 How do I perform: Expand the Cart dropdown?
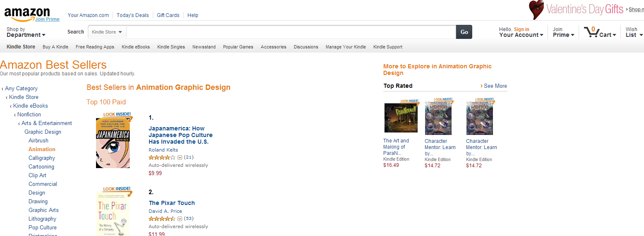[x=608, y=35]
